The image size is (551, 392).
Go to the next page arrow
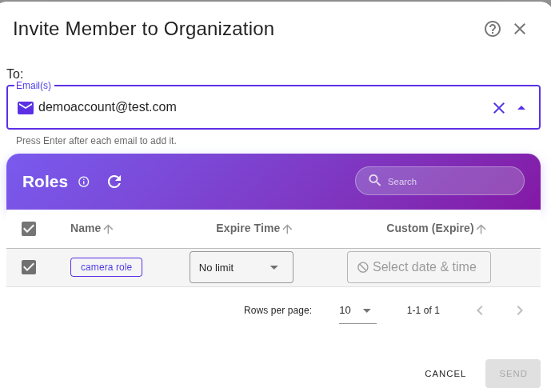point(520,310)
